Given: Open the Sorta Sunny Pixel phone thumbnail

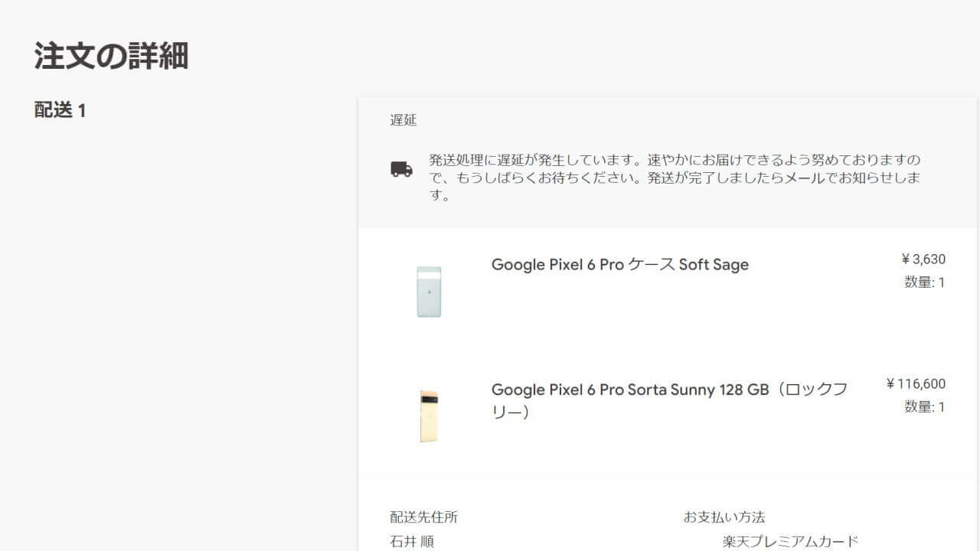Looking at the screenshot, I should [x=429, y=416].
